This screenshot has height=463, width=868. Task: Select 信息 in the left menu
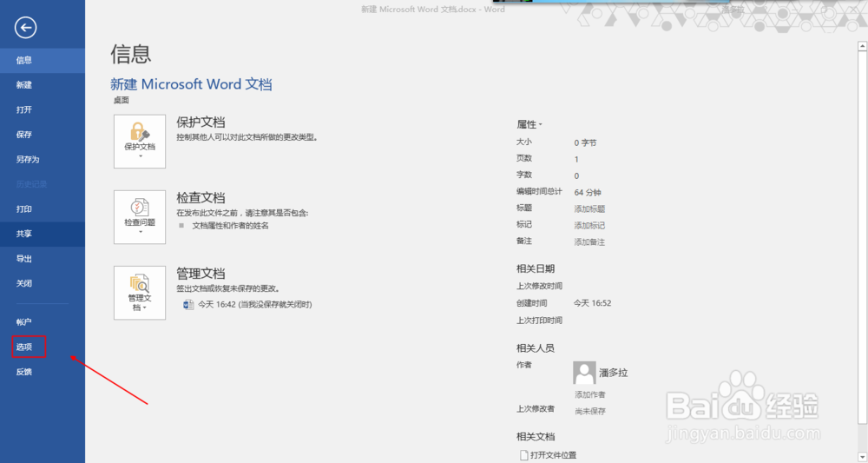pyautogui.click(x=43, y=60)
